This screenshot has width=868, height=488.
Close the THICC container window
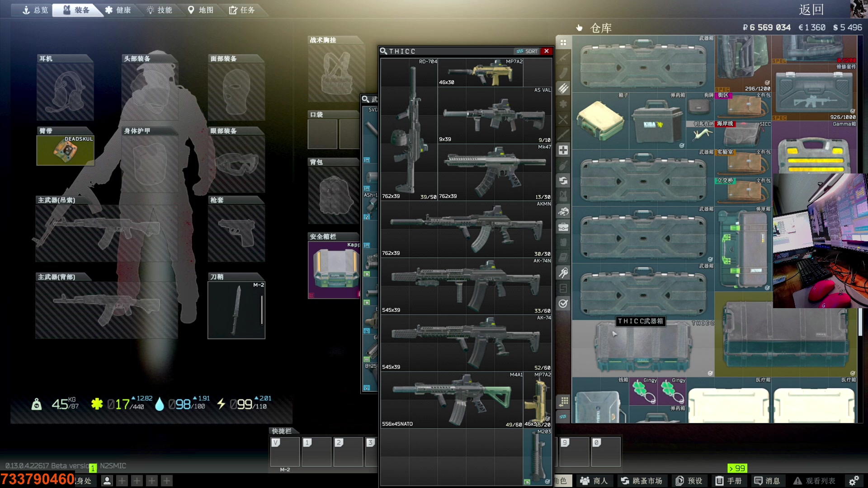pos(547,51)
